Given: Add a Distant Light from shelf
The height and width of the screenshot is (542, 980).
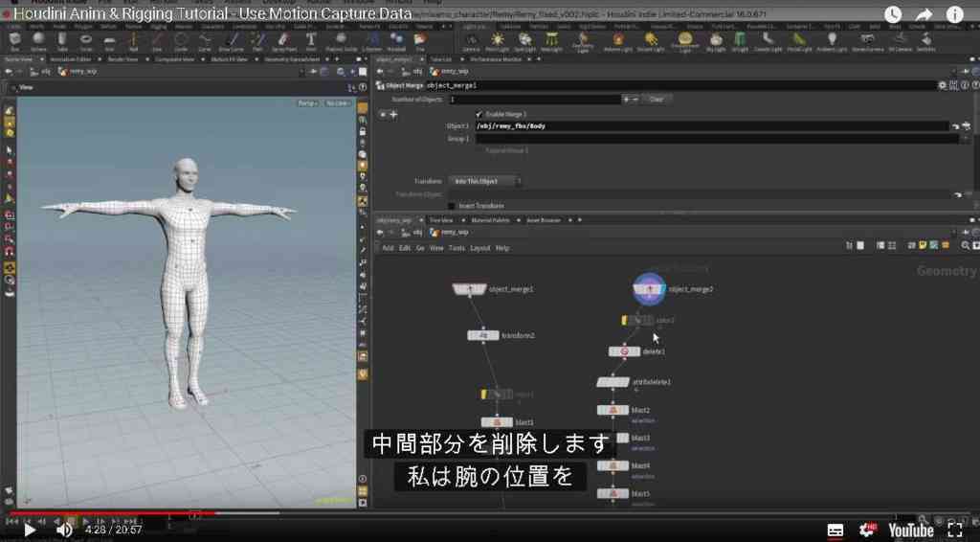Looking at the screenshot, I should (650, 41).
